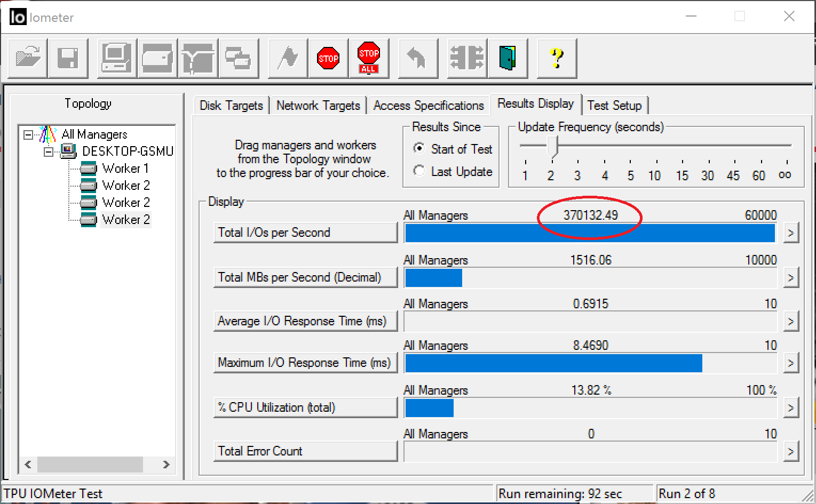Select the Start of Test radio button
816x504 pixels.
[x=419, y=149]
